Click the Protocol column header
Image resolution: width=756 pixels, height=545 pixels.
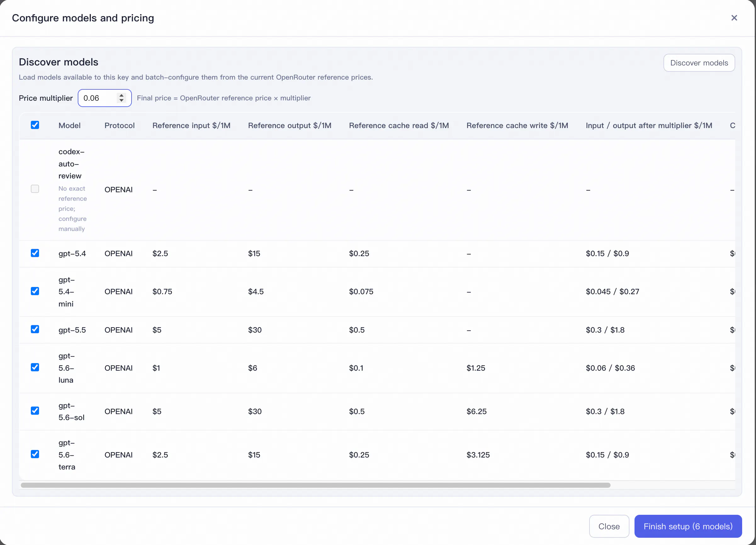pyautogui.click(x=119, y=125)
